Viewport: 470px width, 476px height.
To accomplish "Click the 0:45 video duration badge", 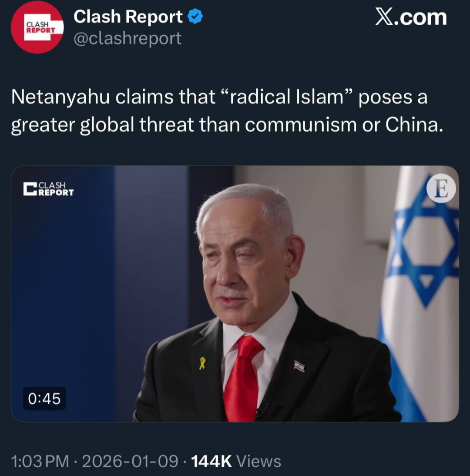I will (x=44, y=399).
